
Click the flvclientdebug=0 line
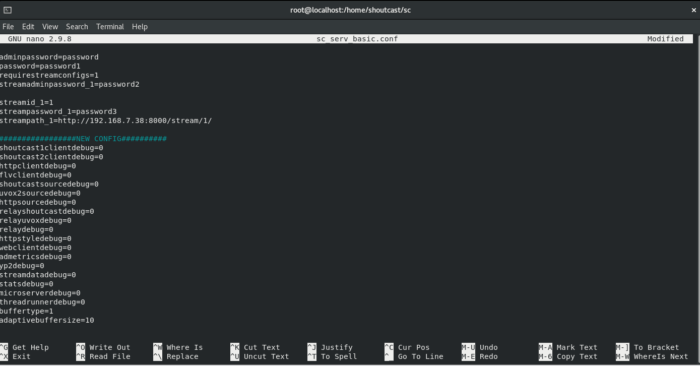coord(36,175)
